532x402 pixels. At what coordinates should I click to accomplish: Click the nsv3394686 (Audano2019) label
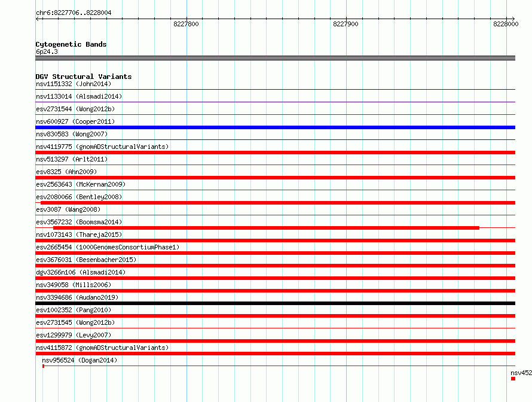tap(77, 297)
